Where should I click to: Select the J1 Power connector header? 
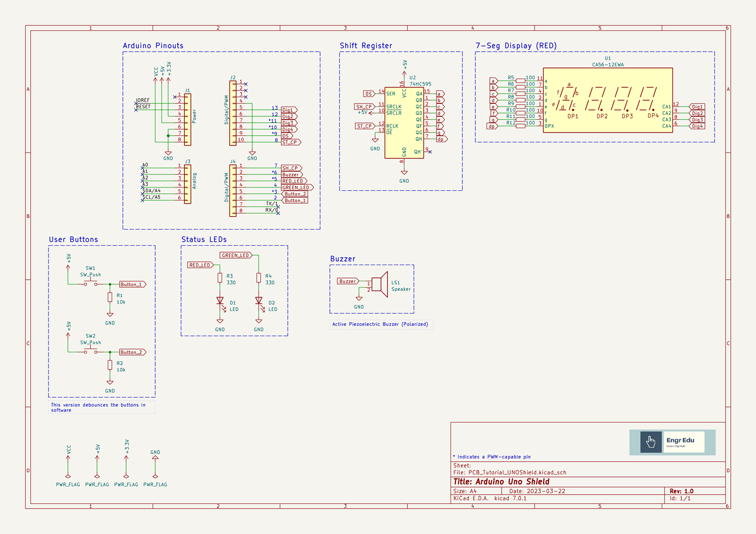coord(188,120)
